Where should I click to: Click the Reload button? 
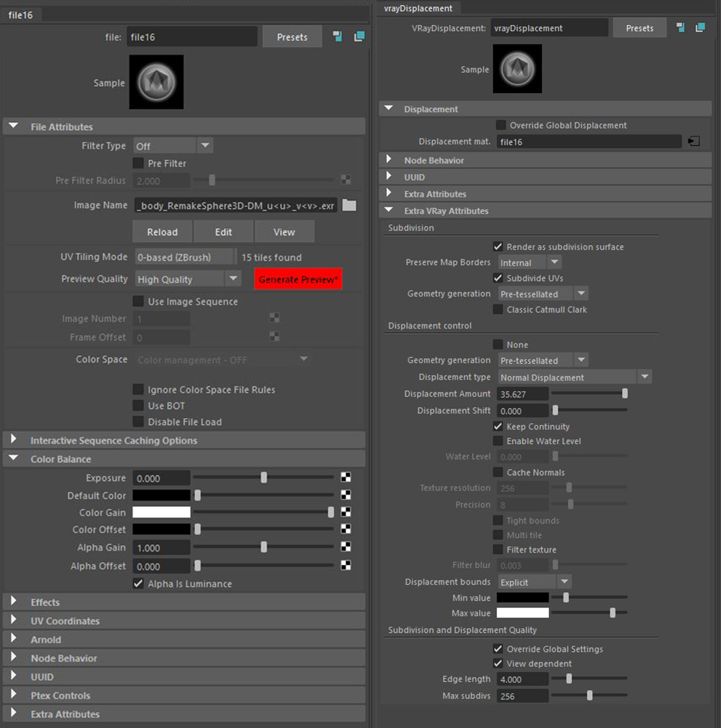[x=162, y=232]
